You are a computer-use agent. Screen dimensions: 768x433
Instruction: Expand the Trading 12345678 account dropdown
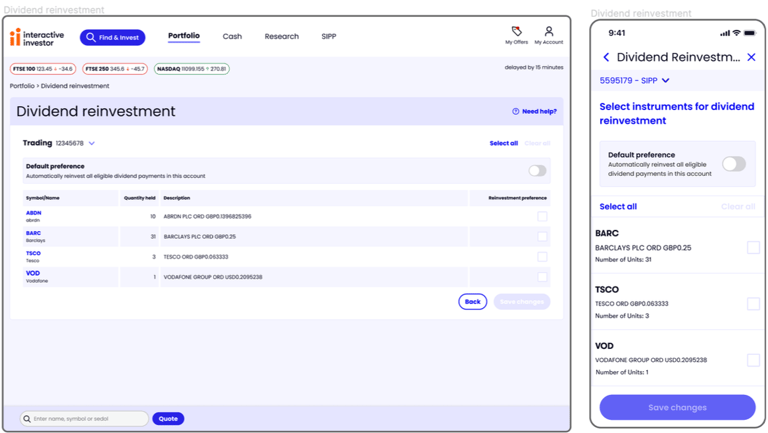pyautogui.click(x=92, y=143)
